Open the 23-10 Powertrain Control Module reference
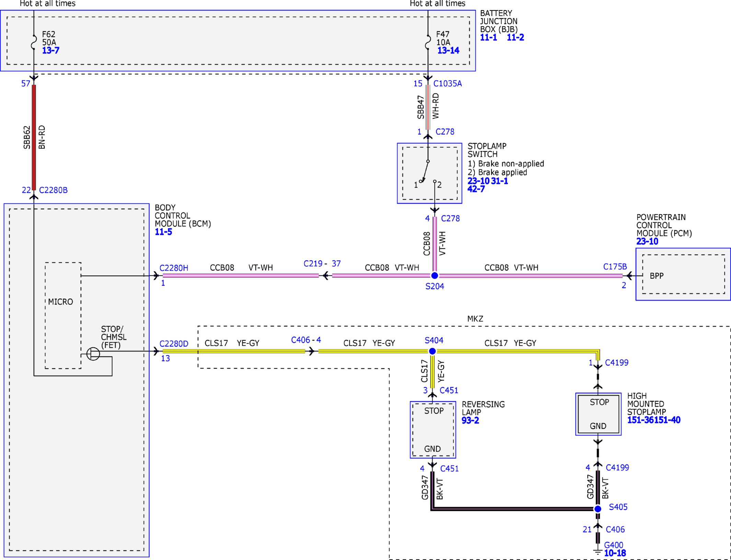Viewport: 731px width, 560px height. click(647, 241)
